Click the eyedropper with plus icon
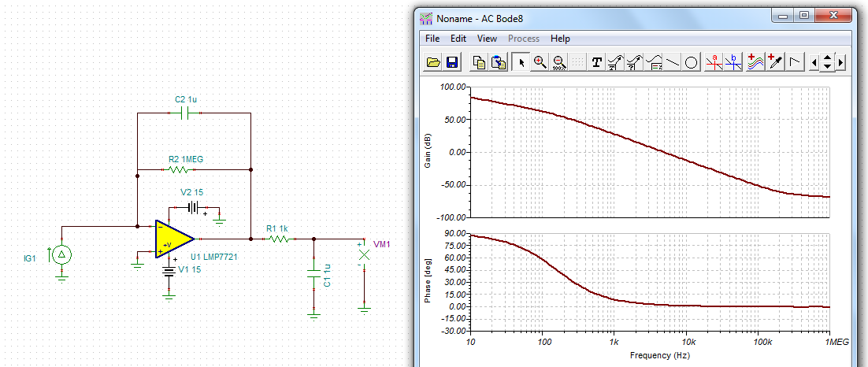 tap(776, 62)
